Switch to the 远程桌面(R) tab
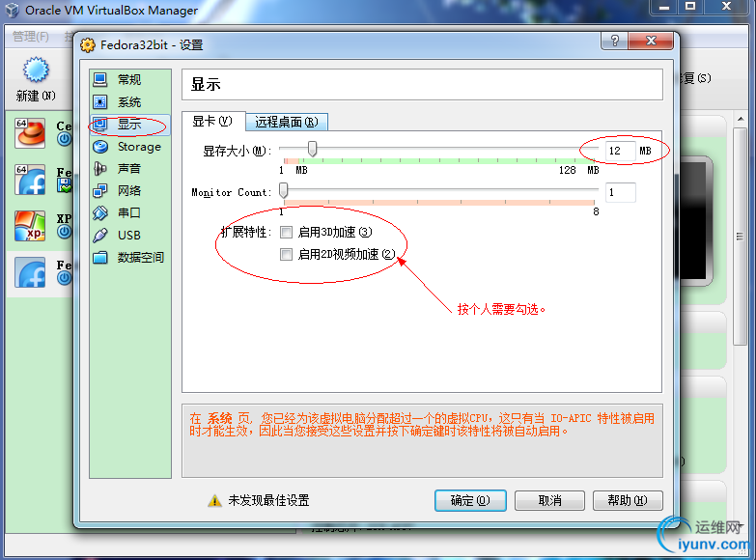Image resolution: width=756 pixels, height=560 pixels. (x=287, y=122)
